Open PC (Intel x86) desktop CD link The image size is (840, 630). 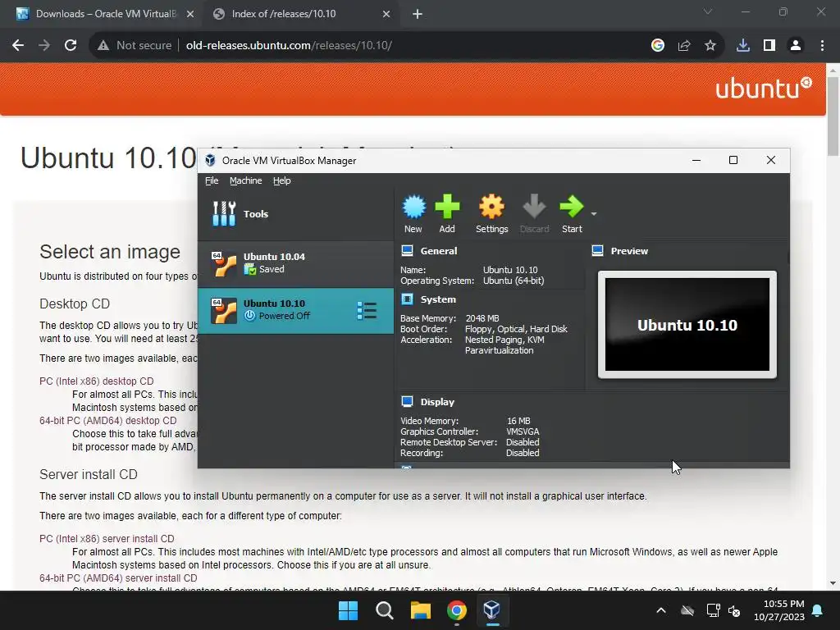pyautogui.click(x=97, y=381)
